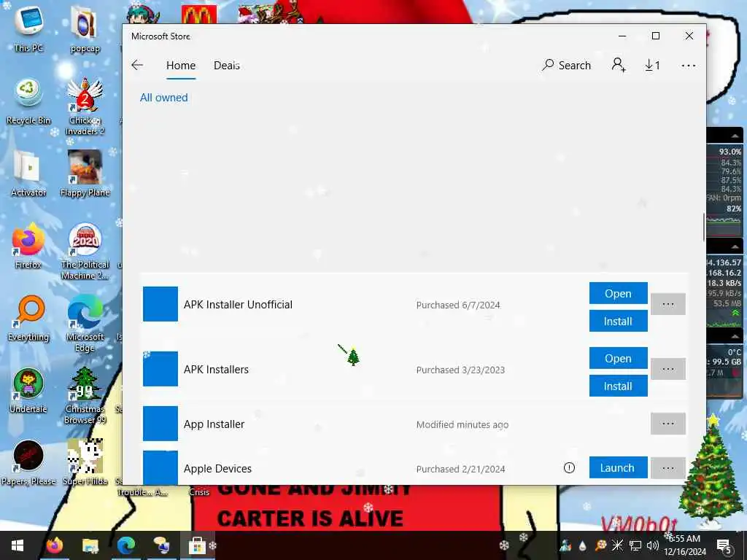Screen dimensions: 747x560
Task: Open the volume speaker tray icon
Action: pyautogui.click(x=653, y=545)
